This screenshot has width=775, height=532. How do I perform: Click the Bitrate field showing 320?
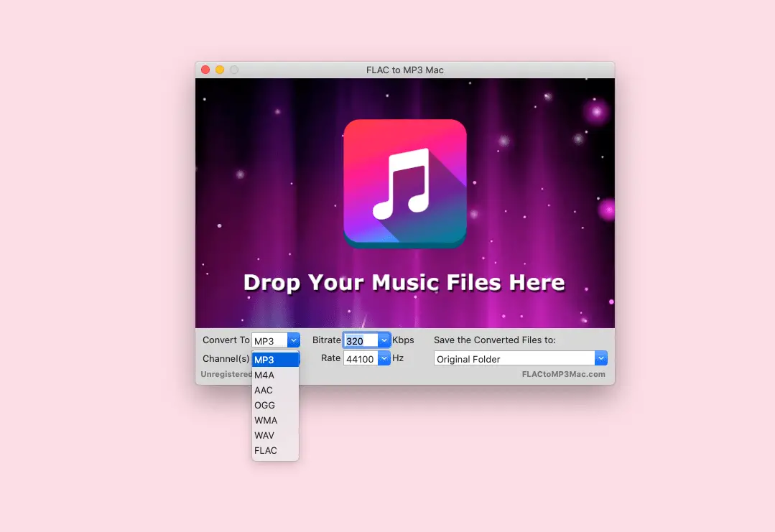(x=361, y=340)
